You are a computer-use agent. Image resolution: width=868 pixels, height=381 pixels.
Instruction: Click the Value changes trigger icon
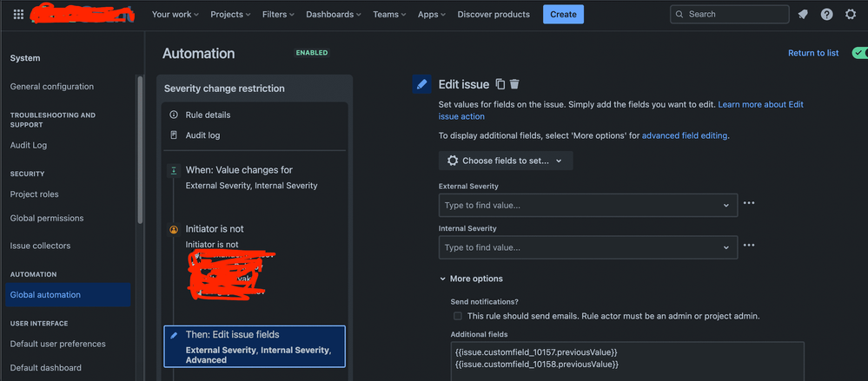(174, 171)
